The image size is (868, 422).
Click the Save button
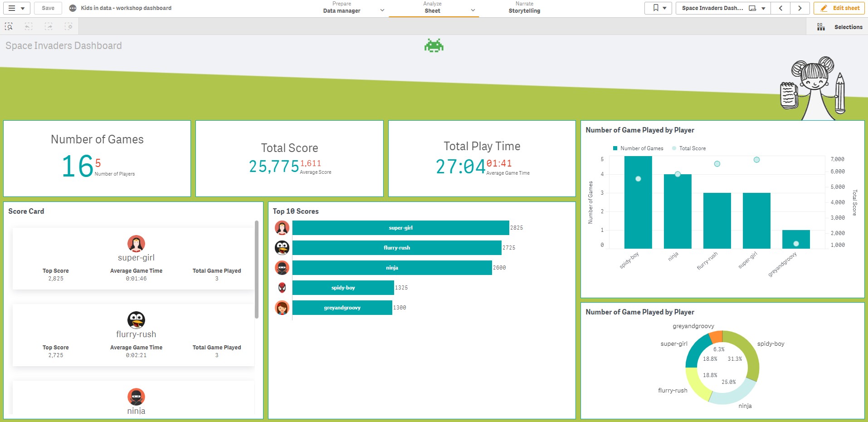pos(48,8)
